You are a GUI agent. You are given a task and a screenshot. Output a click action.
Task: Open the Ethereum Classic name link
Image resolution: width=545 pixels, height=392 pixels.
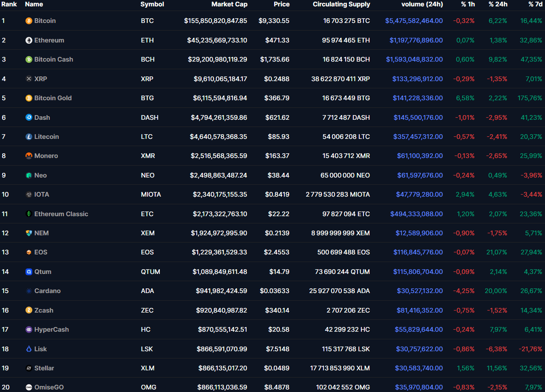(61, 214)
